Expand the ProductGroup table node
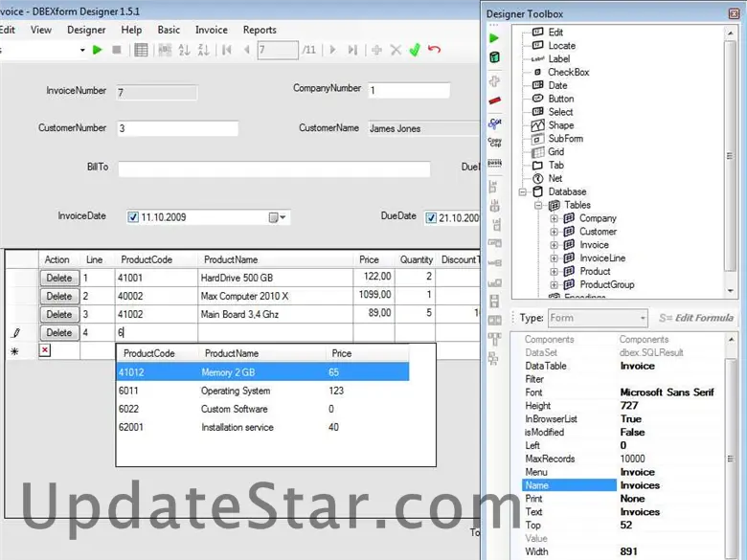747x560 pixels. click(554, 285)
